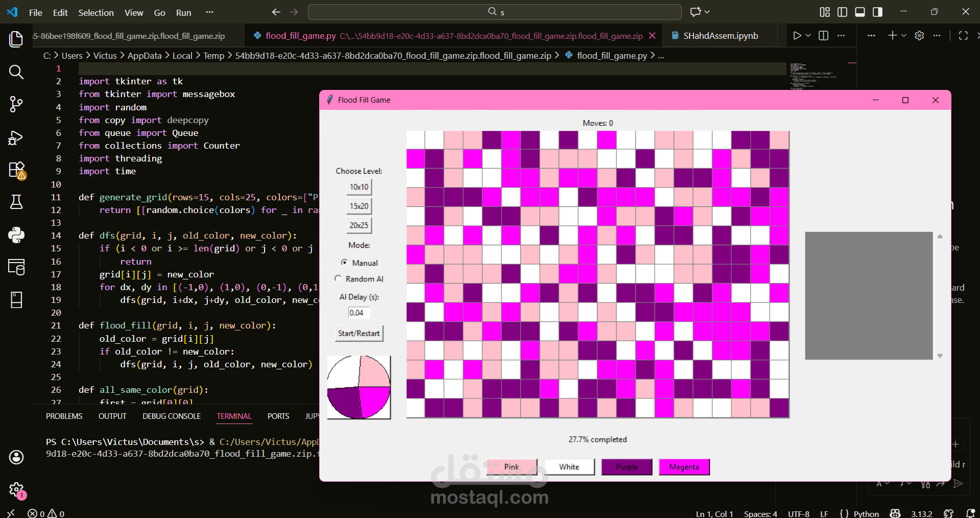Open the Run Python File dropdown arrow
980x518 pixels.
pos(807,35)
